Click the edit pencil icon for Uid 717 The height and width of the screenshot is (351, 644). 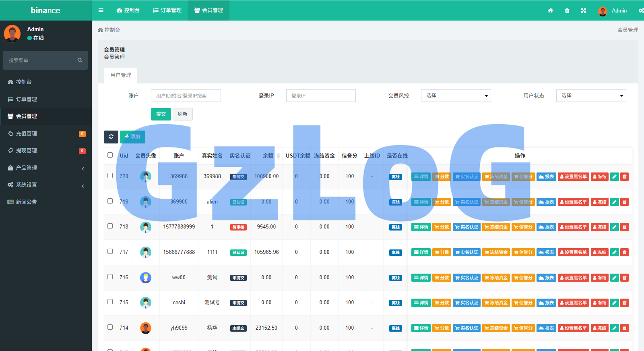click(x=615, y=252)
